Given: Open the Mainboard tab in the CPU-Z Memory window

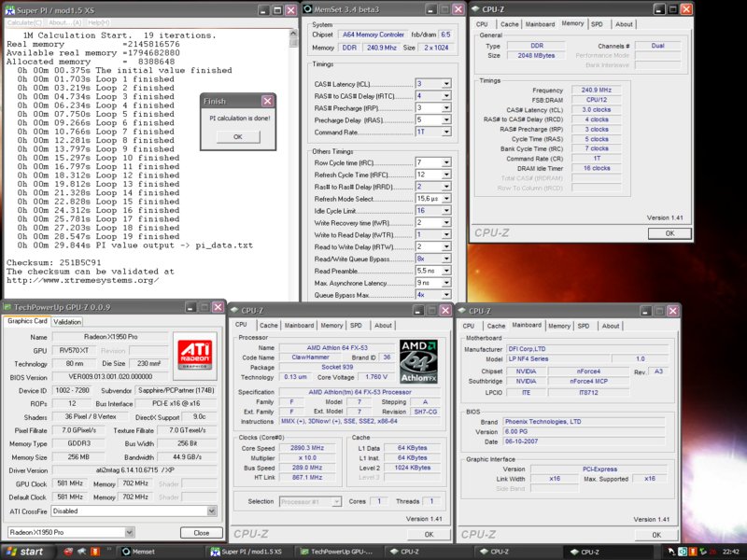Looking at the screenshot, I should tap(540, 24).
